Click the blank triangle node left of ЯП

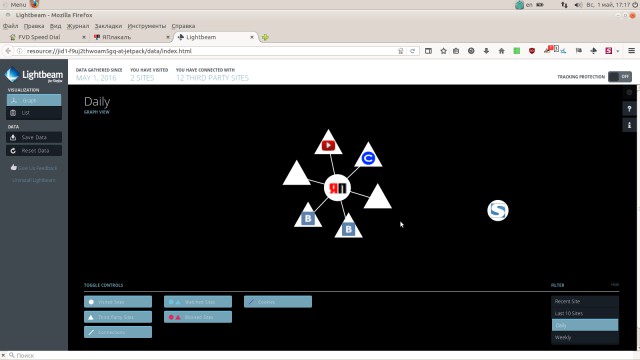[297, 176]
